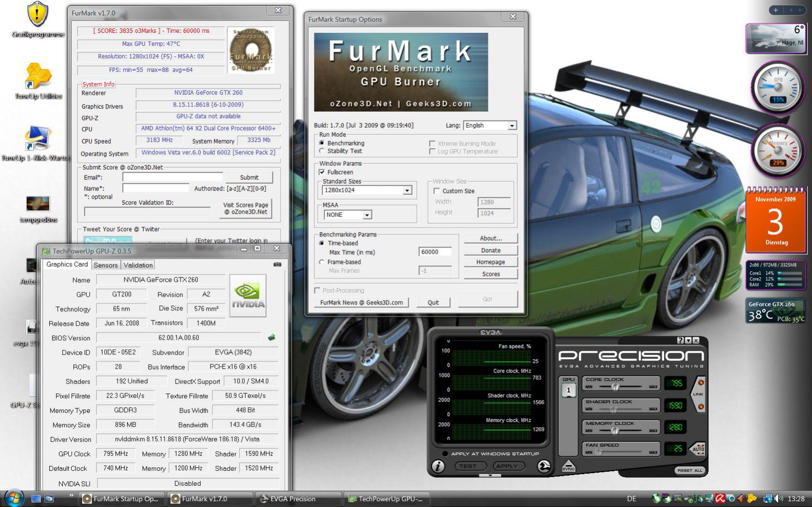The image size is (812, 507).
Task: Switch to the Graphics Card tab
Action: tap(67, 264)
